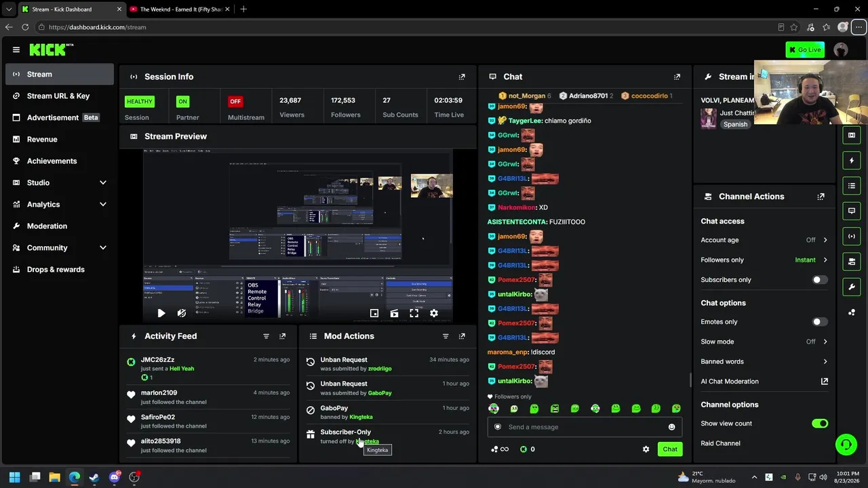Enter fullscreen in stream preview
This screenshot has height=488, width=868.
(414, 313)
